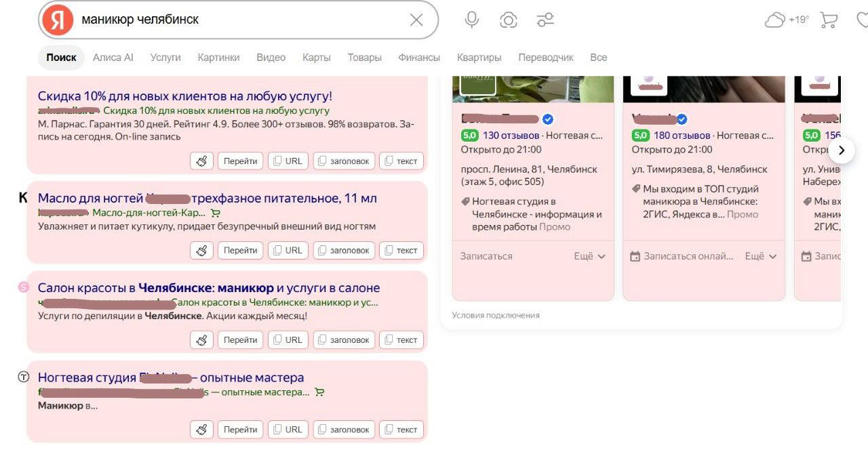Switch to the Услуги tab
Image resolution: width=868 pixels, height=454 pixels.
165,58
